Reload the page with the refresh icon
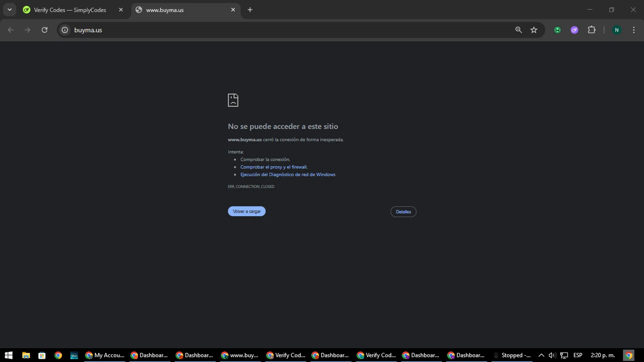The height and width of the screenshot is (362, 644). click(x=45, y=30)
